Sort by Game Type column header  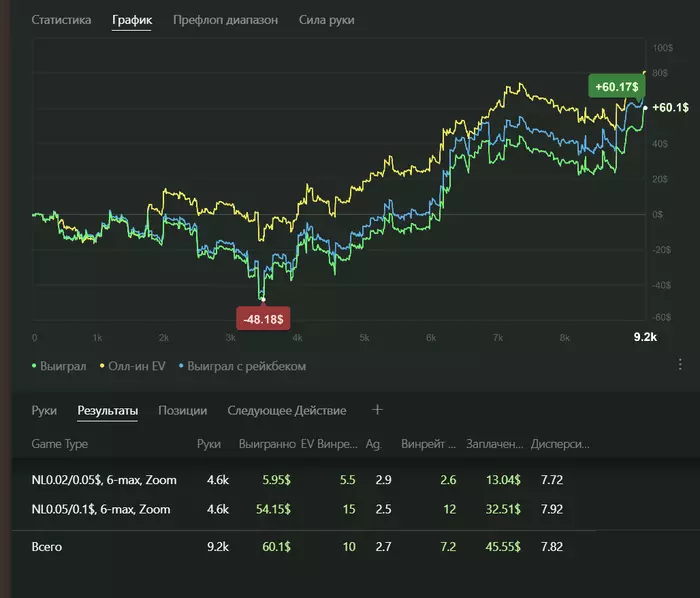point(59,444)
